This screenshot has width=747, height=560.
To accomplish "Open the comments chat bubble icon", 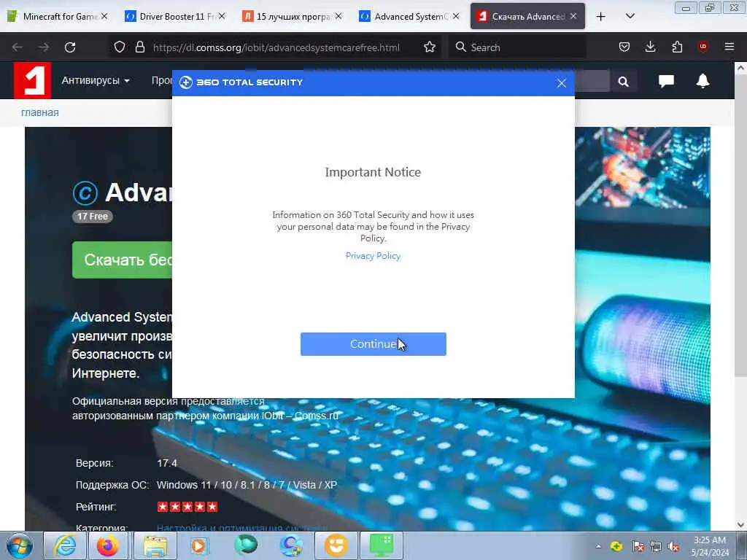I will click(666, 82).
